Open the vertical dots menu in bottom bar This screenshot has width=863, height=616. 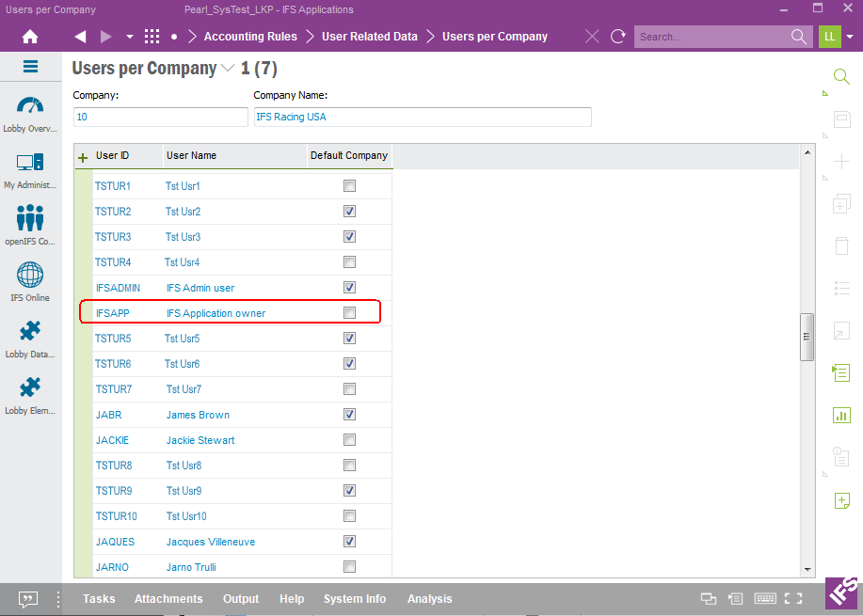57,599
